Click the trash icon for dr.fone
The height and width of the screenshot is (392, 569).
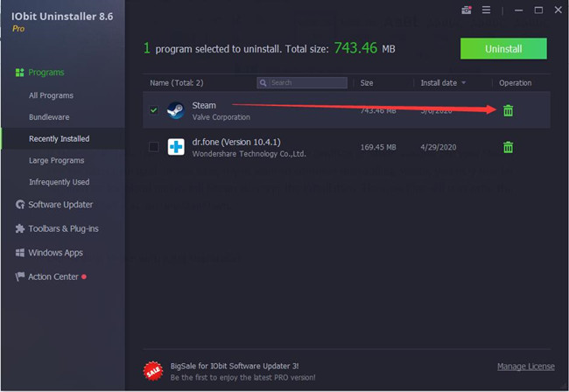tap(508, 147)
